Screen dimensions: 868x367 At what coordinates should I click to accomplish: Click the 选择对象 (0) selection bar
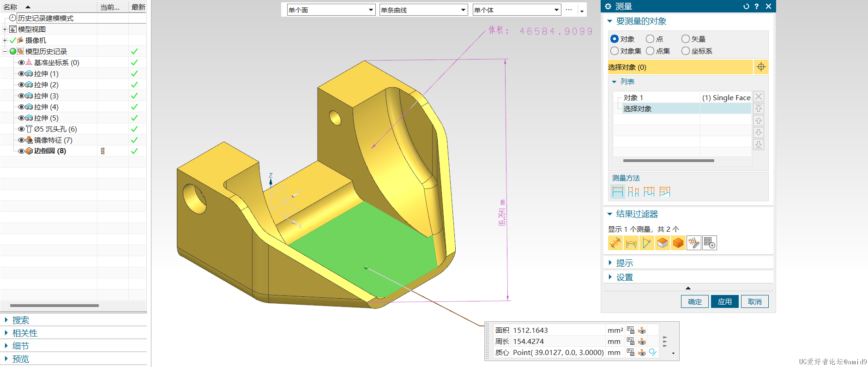click(x=680, y=67)
